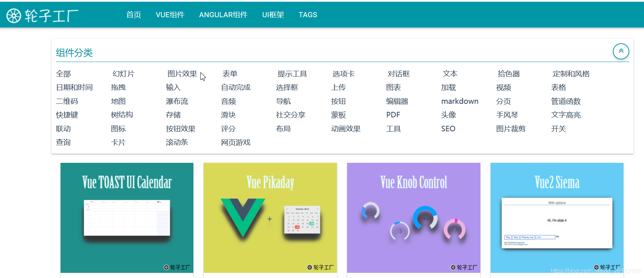
Task: Click the wheel logo icon in the header
Action: (14, 15)
